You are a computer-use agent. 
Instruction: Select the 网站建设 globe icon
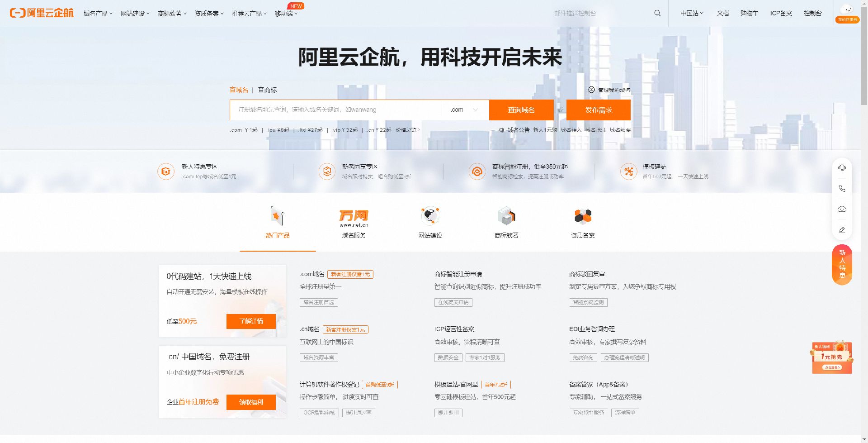click(430, 216)
